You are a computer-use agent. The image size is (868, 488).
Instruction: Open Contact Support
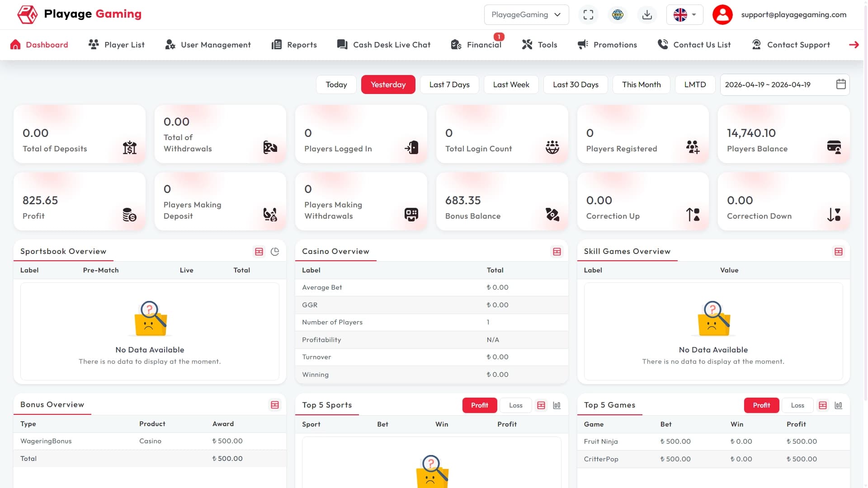(x=791, y=45)
